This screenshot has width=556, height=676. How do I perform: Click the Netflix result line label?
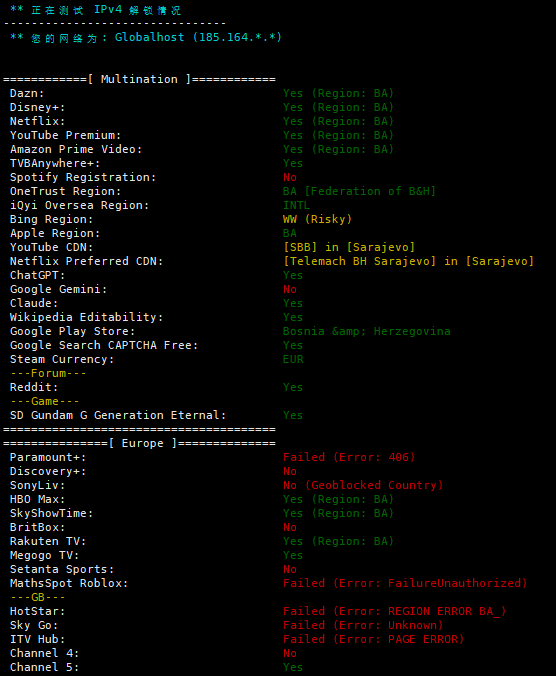(37, 121)
